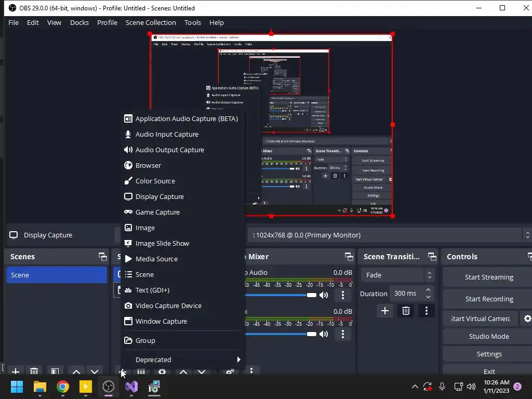The width and height of the screenshot is (532, 399).
Task: Open the Edit menu
Action: point(33,23)
